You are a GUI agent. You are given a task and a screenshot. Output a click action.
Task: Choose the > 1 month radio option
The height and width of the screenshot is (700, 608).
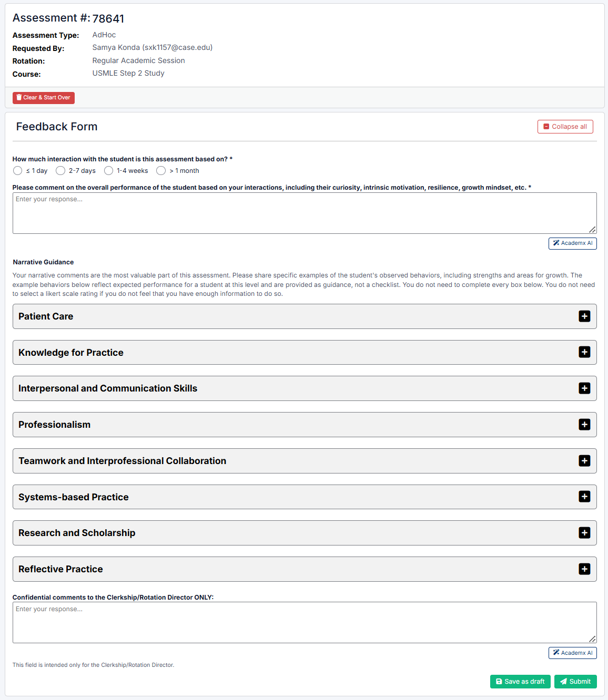[x=161, y=171]
